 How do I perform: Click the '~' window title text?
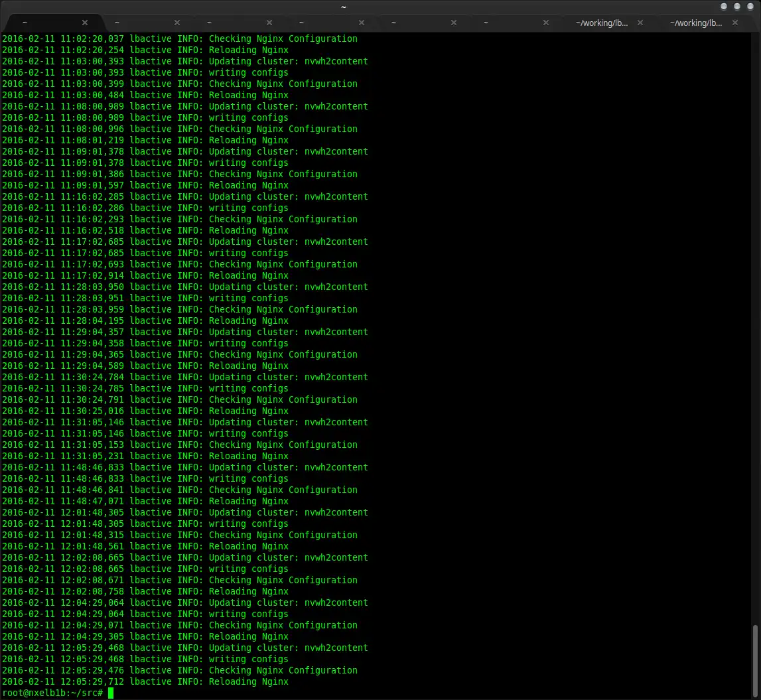click(344, 7)
